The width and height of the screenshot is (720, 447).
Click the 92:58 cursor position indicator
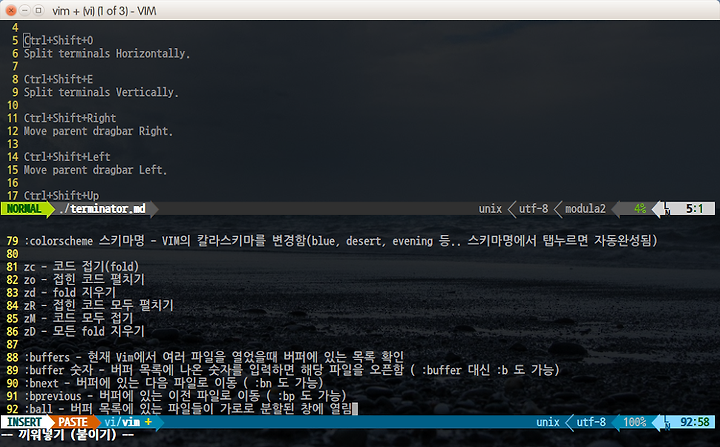click(695, 422)
